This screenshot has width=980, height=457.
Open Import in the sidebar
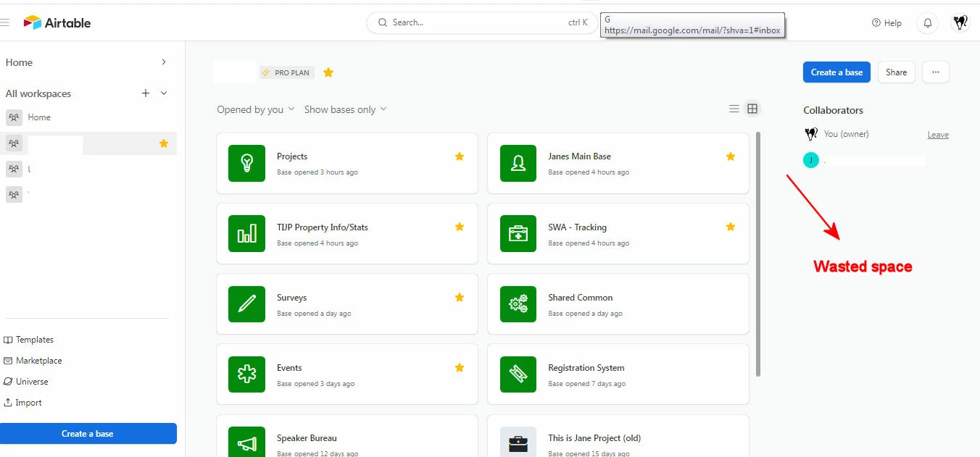pos(23,403)
